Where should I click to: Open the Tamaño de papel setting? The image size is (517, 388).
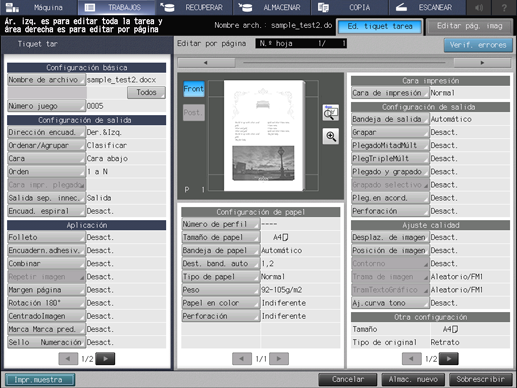(x=220, y=237)
